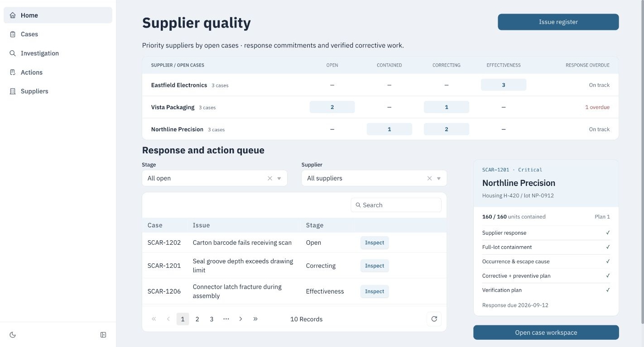Open the Suppliers page from sidebar
This screenshot has width=644, height=347.
(58, 91)
